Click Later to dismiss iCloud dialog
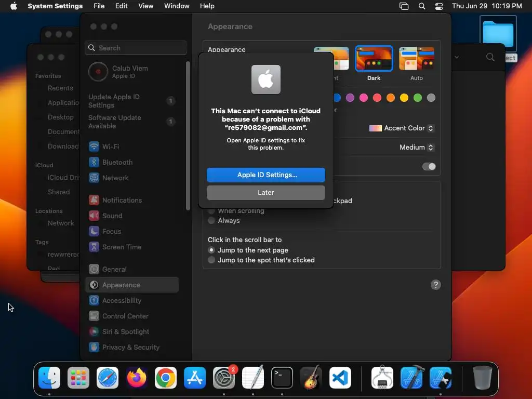This screenshot has width=532, height=399. pyautogui.click(x=265, y=192)
